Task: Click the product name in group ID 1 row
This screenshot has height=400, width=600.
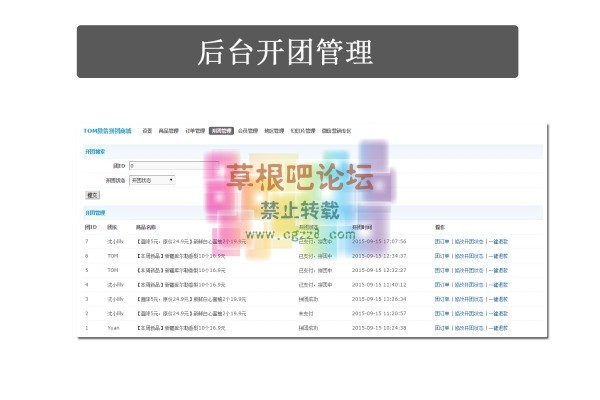Action: click(181, 328)
